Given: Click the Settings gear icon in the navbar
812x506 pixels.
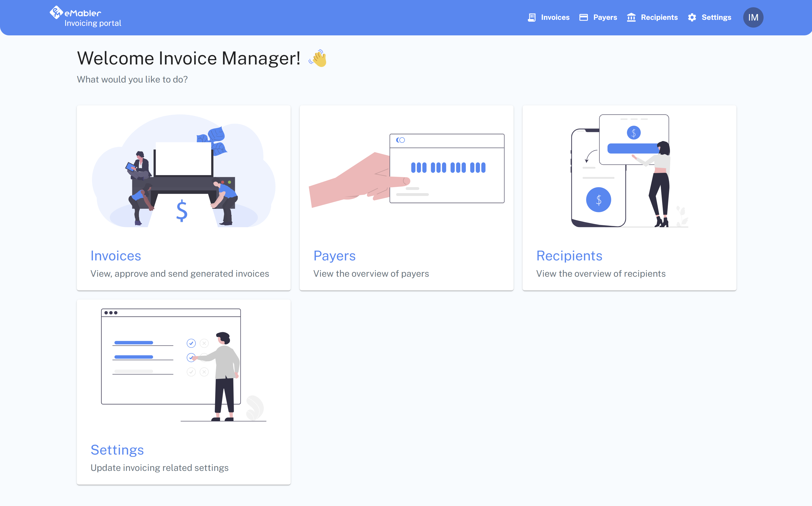Looking at the screenshot, I should (692, 17).
